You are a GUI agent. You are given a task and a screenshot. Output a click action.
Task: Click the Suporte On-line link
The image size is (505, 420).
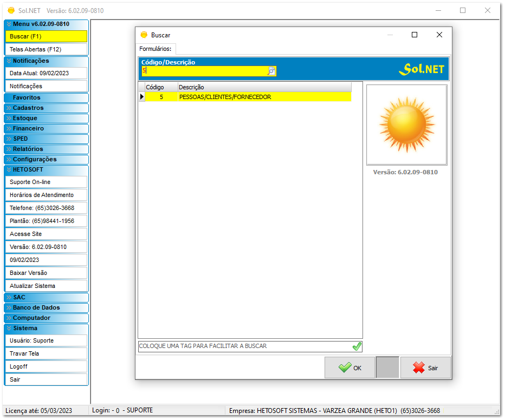46,182
